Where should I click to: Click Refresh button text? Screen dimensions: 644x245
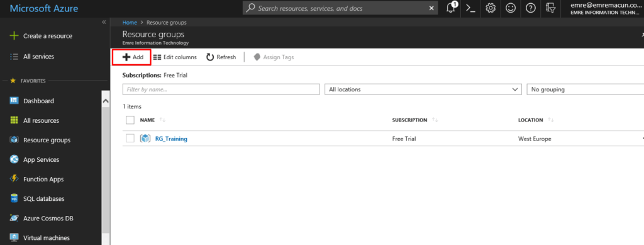(x=226, y=57)
